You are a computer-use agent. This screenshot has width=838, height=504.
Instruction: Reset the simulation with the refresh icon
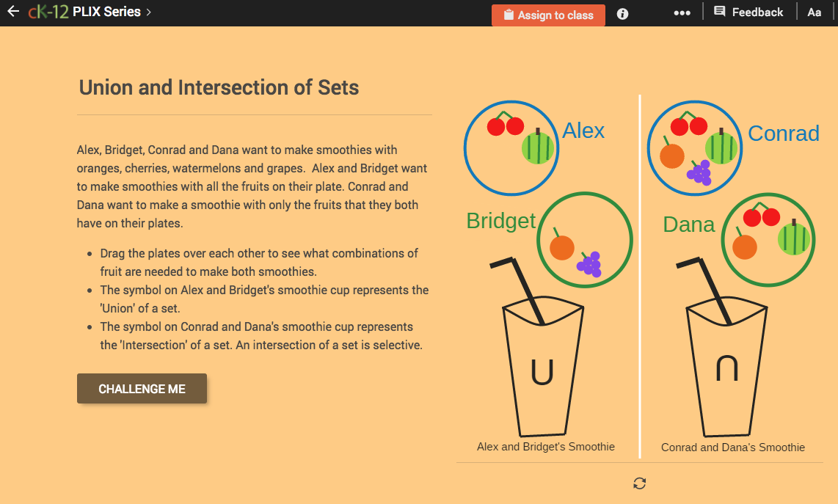point(639,483)
